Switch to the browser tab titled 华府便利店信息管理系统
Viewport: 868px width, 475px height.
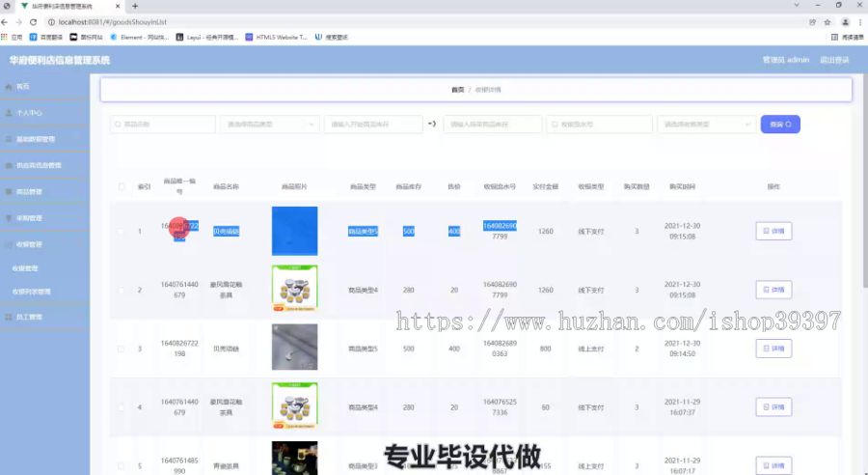[69, 6]
